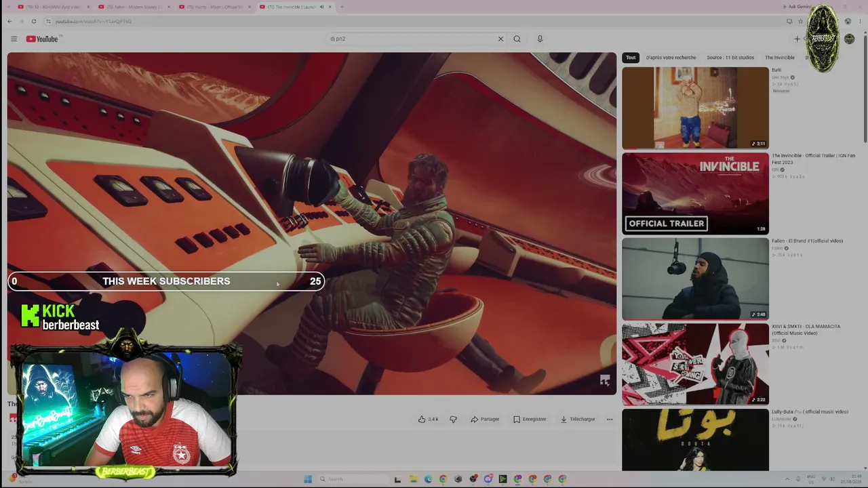
Task: Start voice search with the microphone
Action: tap(540, 39)
